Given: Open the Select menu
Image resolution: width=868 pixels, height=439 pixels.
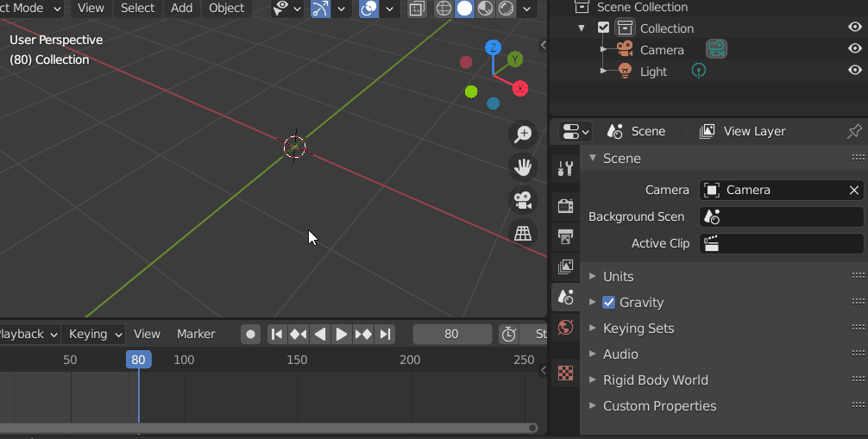Looking at the screenshot, I should pos(137,9).
